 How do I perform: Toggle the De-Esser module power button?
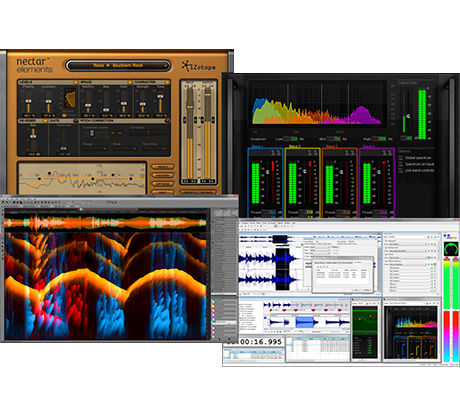[45, 121]
